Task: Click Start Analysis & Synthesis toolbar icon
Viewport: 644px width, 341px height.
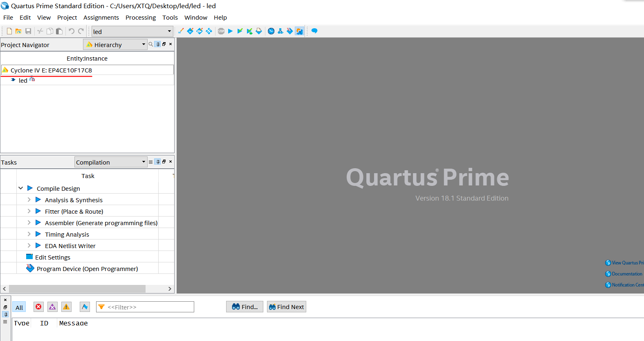Action: (x=249, y=31)
